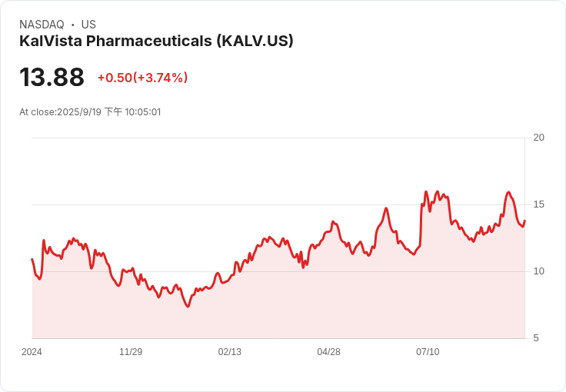Open KalVista Pharmaceuticals (KALV.US) title
566x392 pixels.
pos(156,42)
